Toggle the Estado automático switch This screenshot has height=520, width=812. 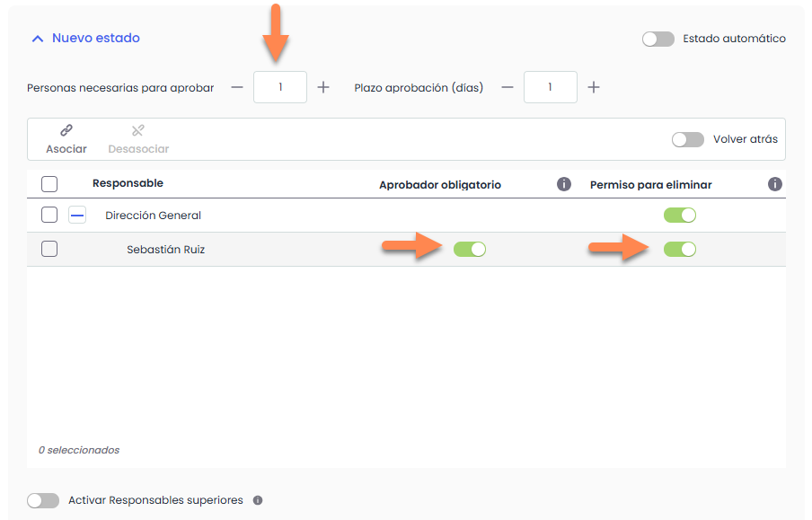(658, 39)
